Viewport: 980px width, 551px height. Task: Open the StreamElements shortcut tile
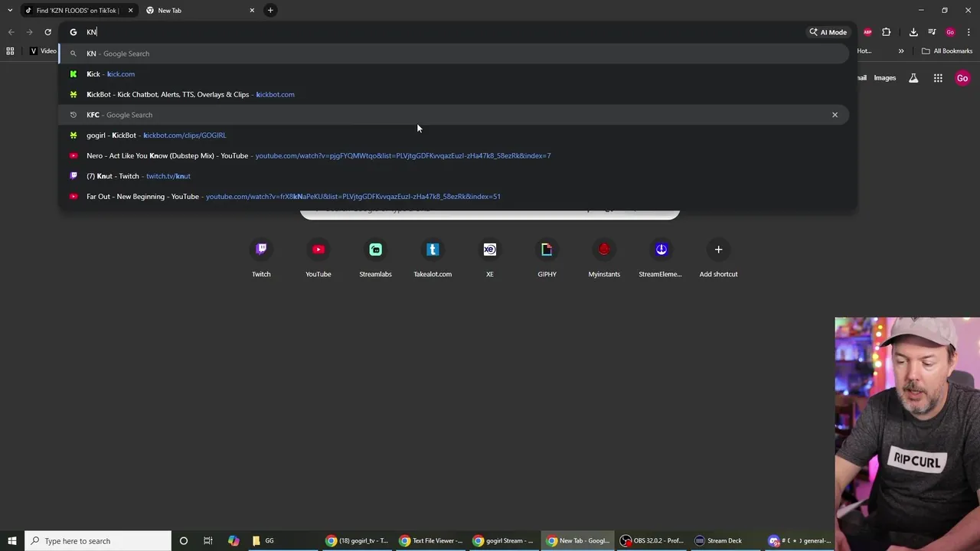(x=661, y=259)
